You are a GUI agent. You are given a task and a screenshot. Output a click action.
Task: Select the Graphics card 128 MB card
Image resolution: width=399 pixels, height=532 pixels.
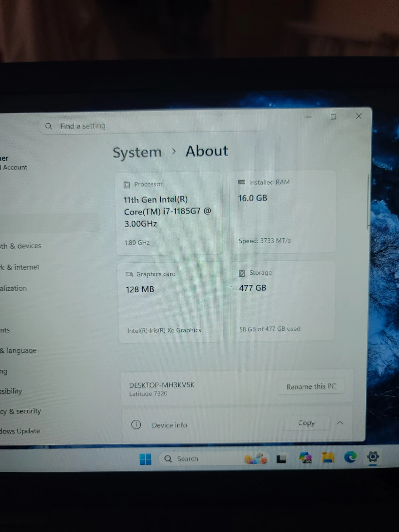coord(170,302)
